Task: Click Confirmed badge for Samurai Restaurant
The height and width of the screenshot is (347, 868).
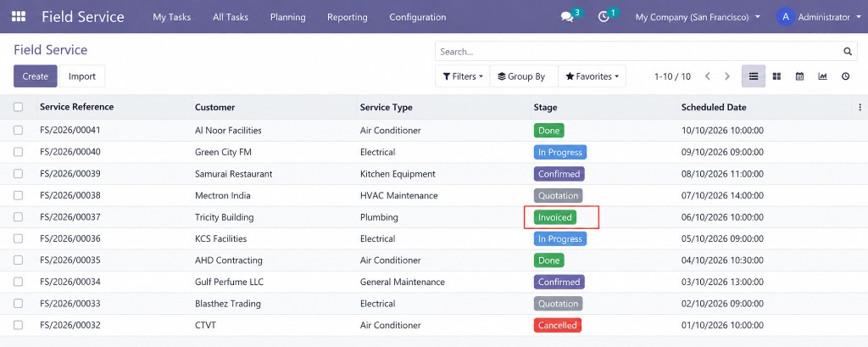Action: pos(559,174)
